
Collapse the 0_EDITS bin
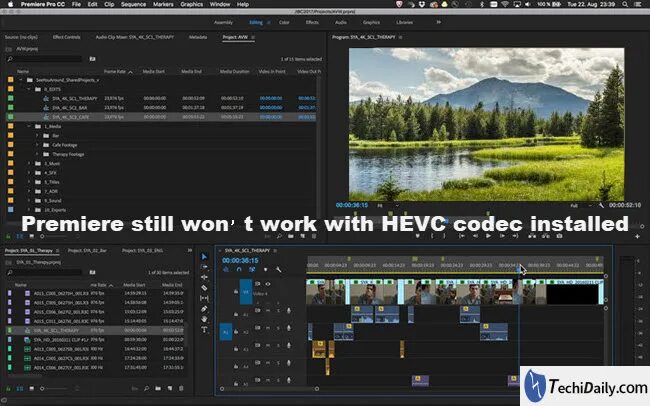[29, 89]
